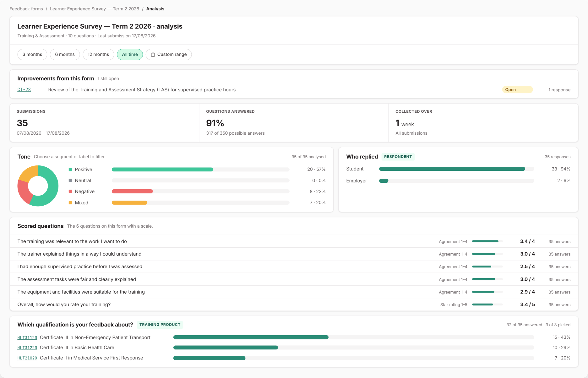Screen dimensions: 588x378
Task: Click the TRAINING PRODUCT tag
Action: click(160, 325)
